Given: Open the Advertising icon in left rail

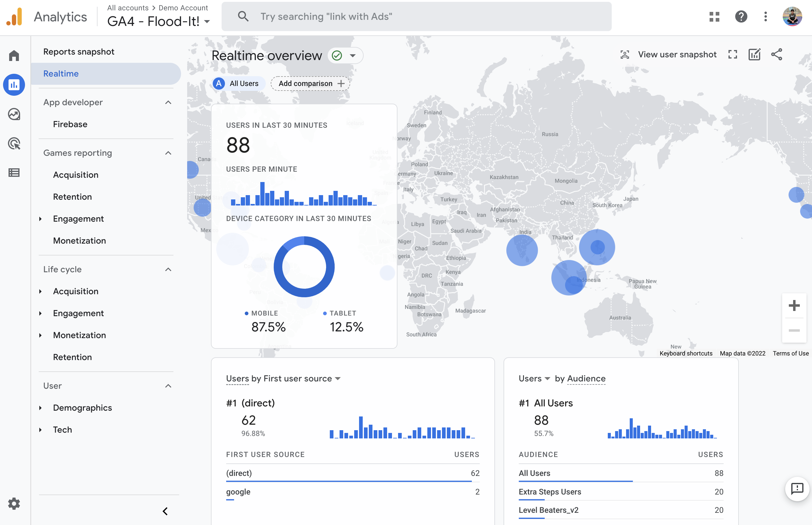Looking at the screenshot, I should coord(14,144).
